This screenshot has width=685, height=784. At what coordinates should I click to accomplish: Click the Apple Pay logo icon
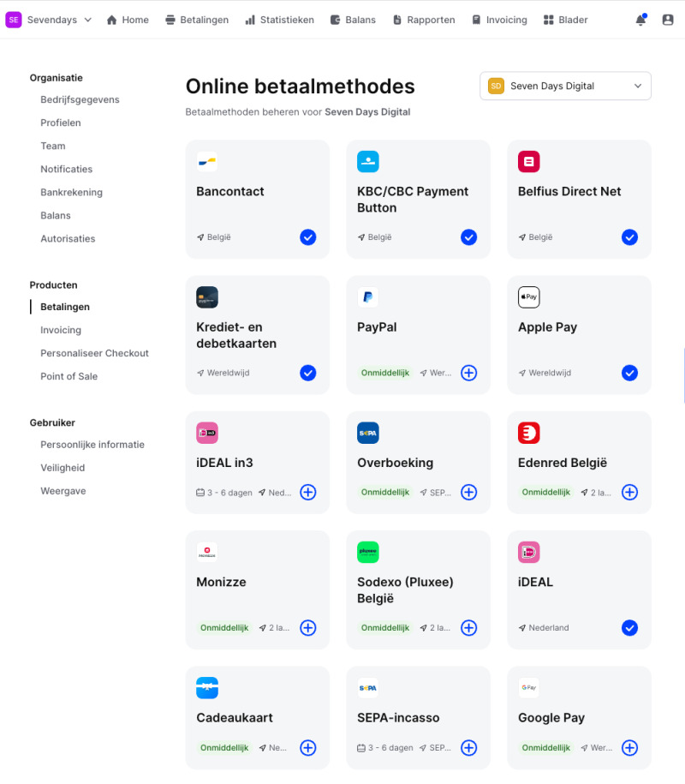529,297
